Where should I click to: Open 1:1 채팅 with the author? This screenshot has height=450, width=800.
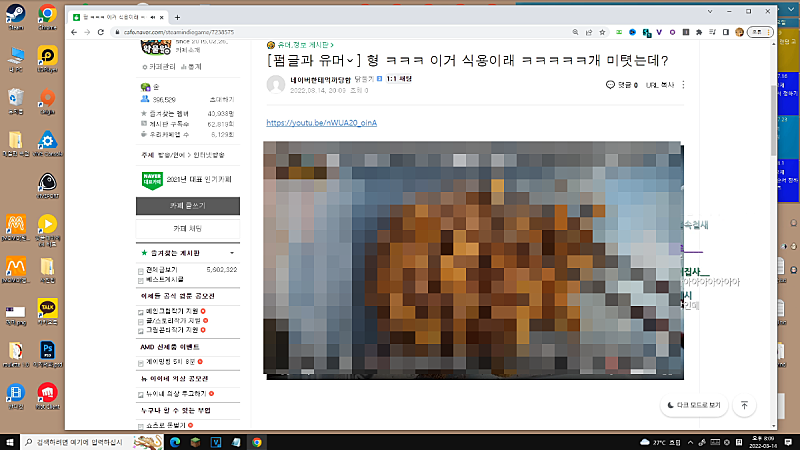click(399, 79)
